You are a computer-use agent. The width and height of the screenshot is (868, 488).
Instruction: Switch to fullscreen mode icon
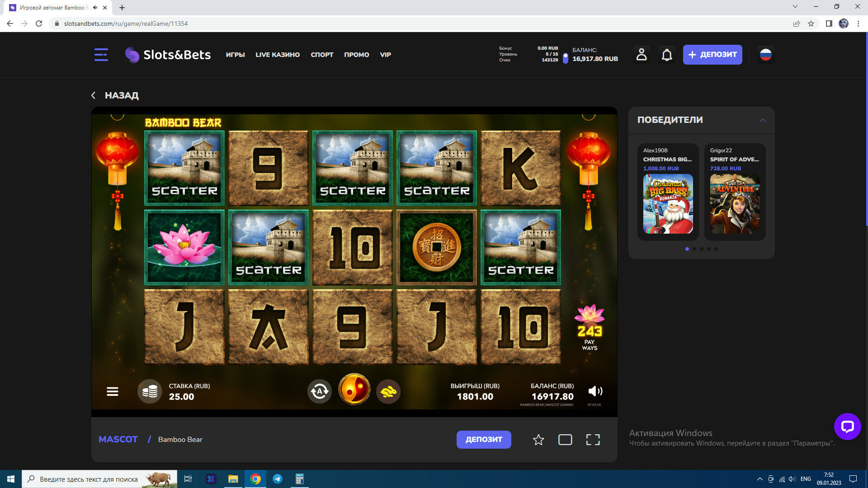(593, 440)
